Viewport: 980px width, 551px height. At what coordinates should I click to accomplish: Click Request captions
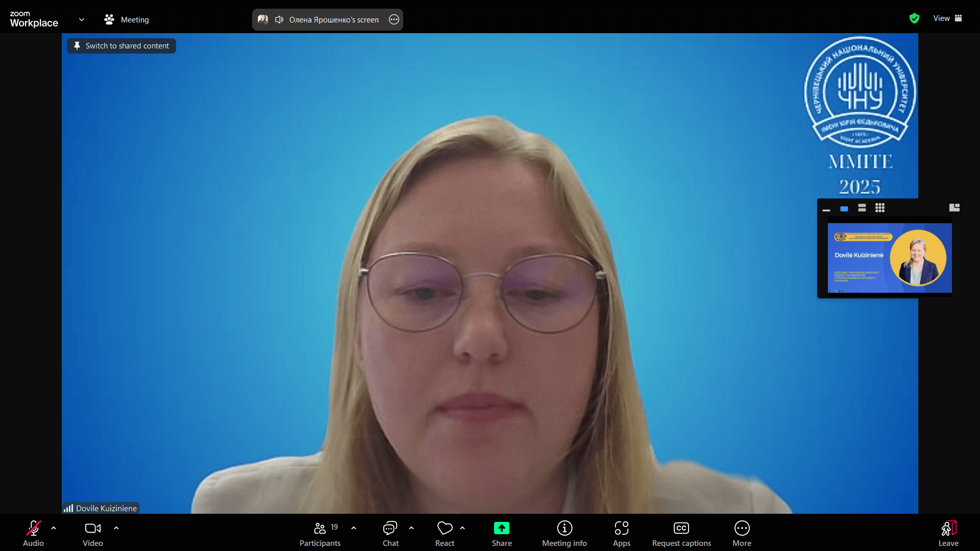681,533
